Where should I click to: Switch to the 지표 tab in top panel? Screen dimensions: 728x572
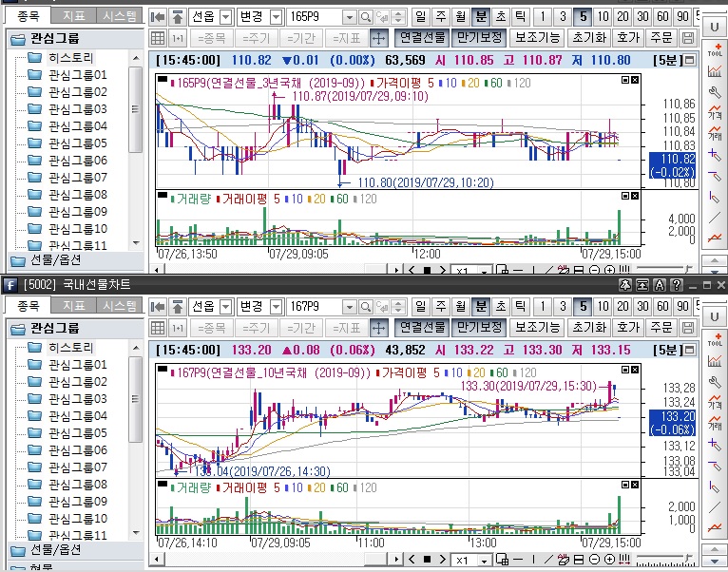tap(73, 15)
